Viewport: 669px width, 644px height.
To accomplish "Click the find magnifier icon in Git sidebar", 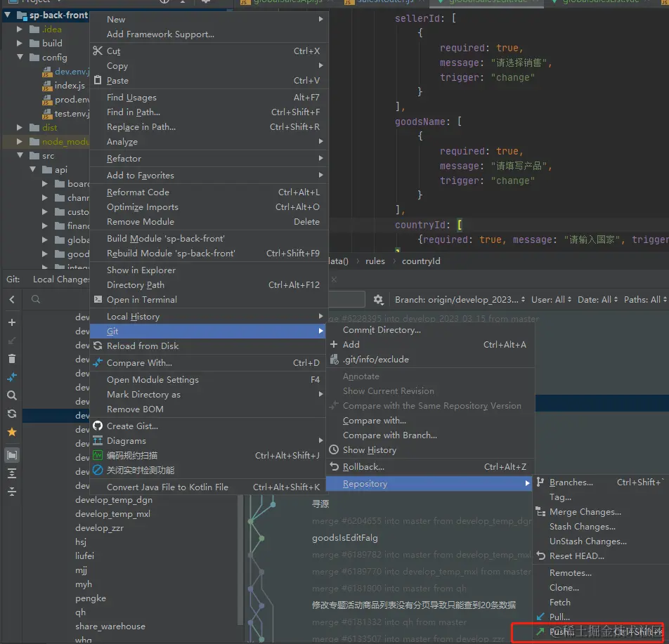I will tap(12, 395).
